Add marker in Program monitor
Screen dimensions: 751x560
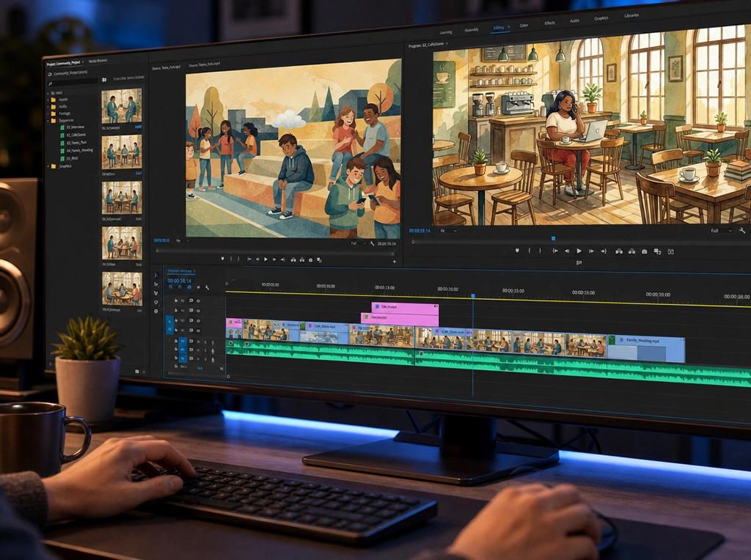point(517,251)
